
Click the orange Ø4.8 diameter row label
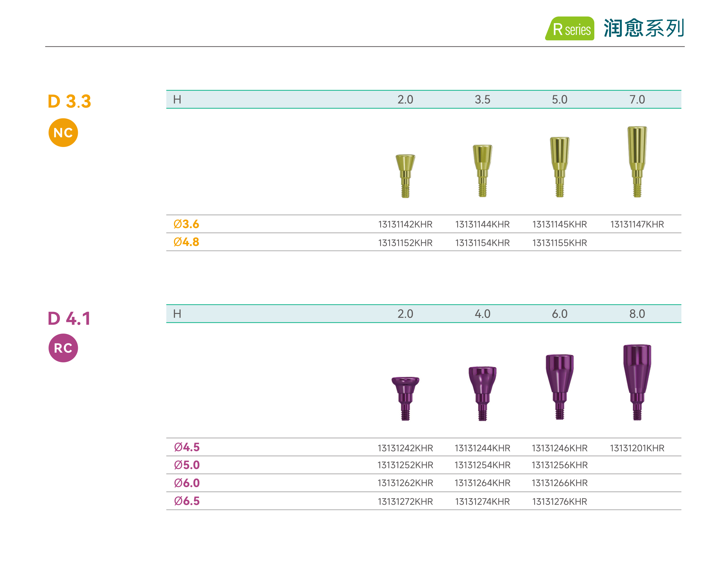tap(186, 242)
